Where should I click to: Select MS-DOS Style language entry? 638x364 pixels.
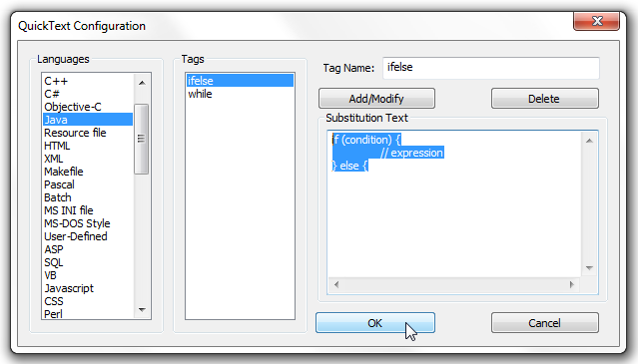pyautogui.click(x=88, y=223)
